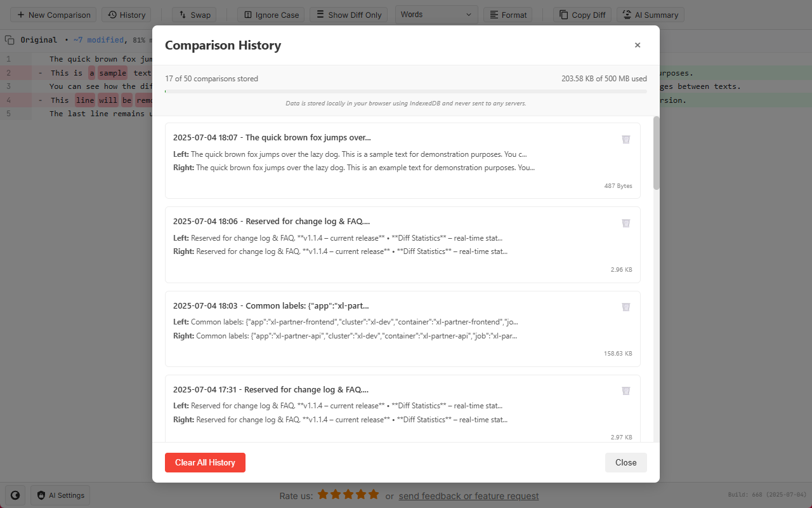Open the 18:07 quick brown fox comparison
Screen dimensions: 812x508
[402, 161]
